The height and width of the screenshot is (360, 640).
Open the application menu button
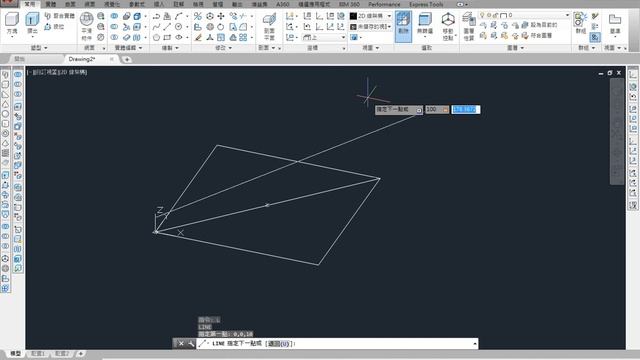pyautogui.click(x=8, y=4)
